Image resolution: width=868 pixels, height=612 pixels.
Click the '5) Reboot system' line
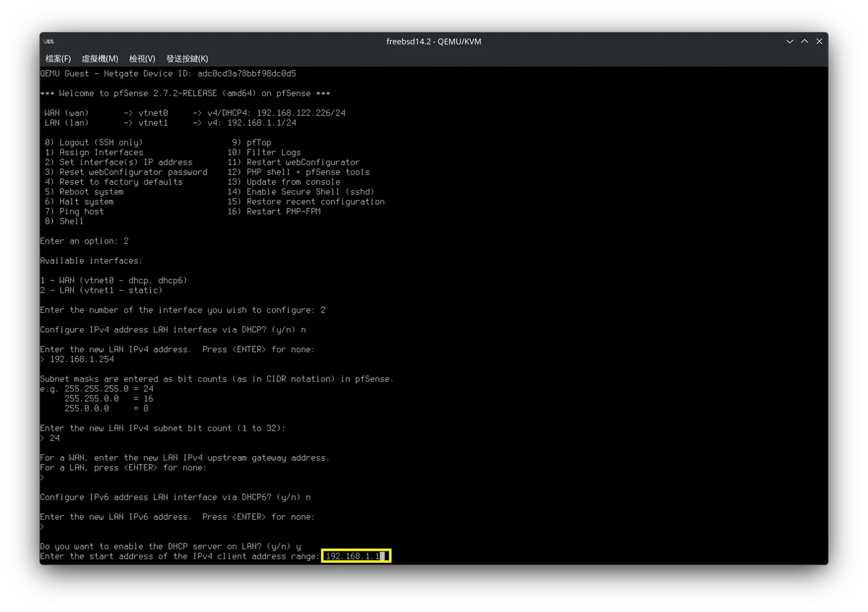84,192
